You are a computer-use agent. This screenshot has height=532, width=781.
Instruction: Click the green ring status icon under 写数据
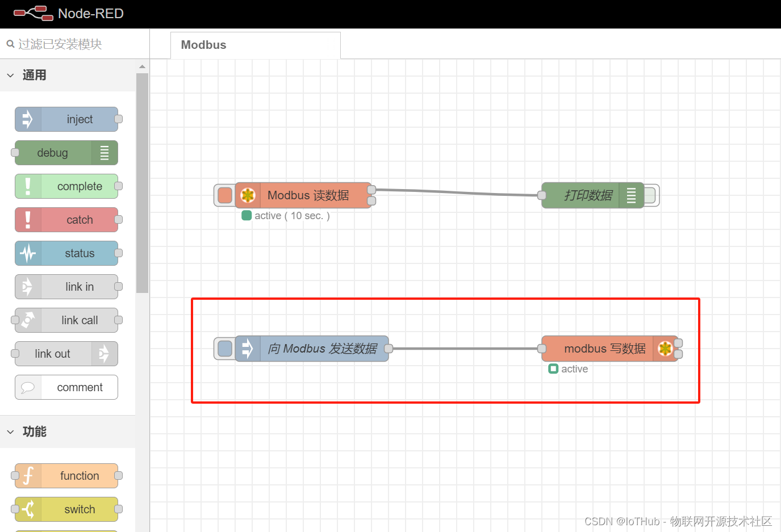(553, 368)
